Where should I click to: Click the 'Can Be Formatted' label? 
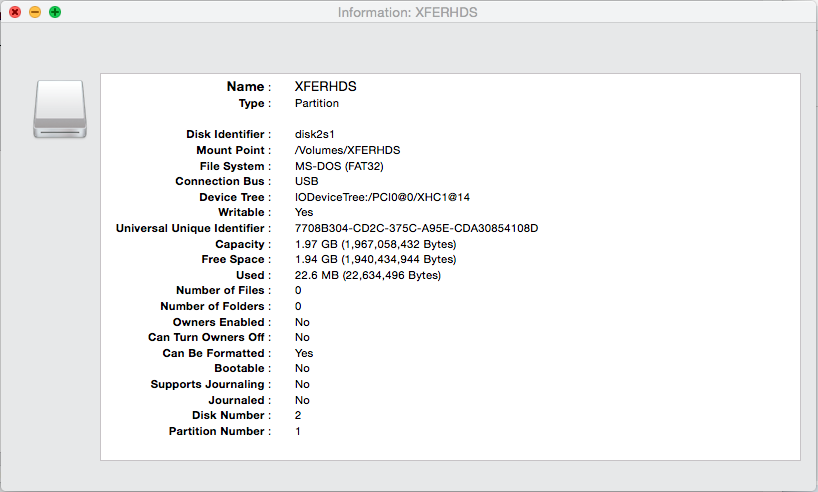[x=213, y=353]
